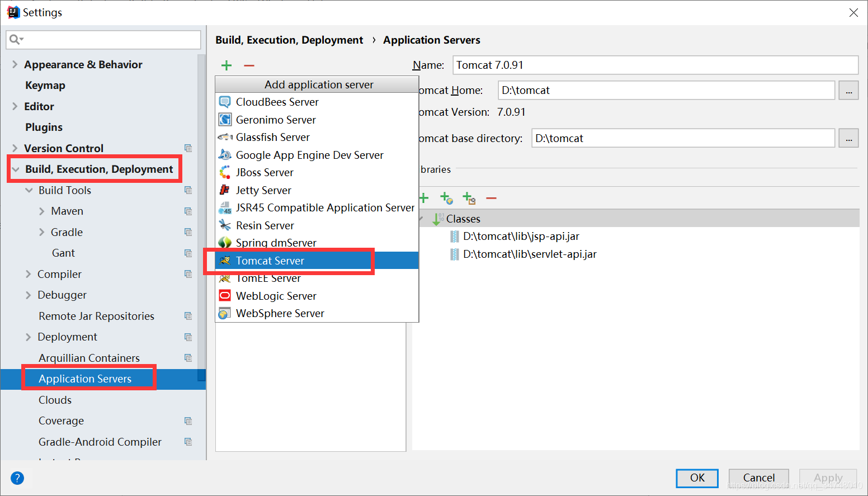Click the Tomcat Home path field
Viewport: 868px width, 496px height.
[x=667, y=91]
